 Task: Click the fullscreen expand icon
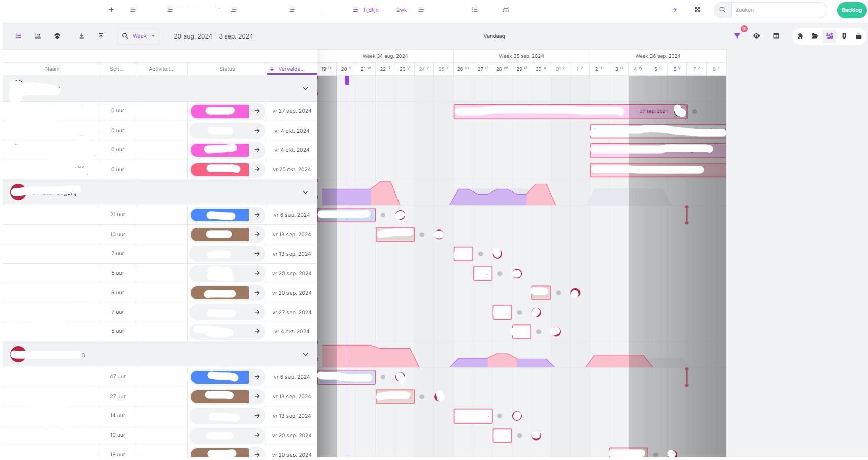coord(697,10)
